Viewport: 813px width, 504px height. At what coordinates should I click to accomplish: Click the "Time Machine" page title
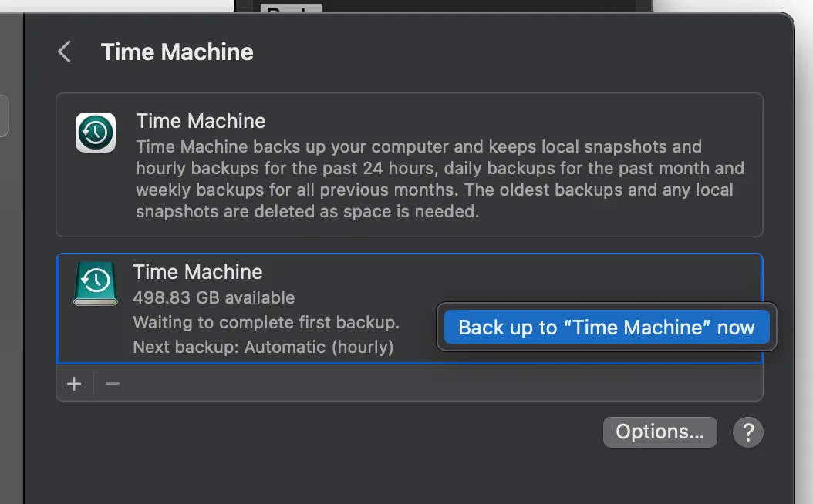[x=177, y=52]
